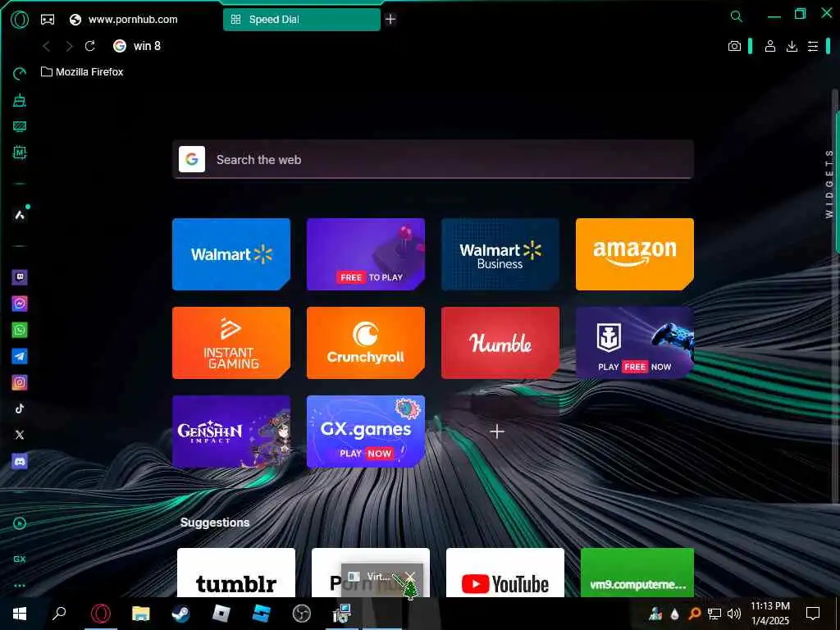The image size is (840, 630).
Task: Open GX Corner gamepad icon
Action: tap(48, 20)
